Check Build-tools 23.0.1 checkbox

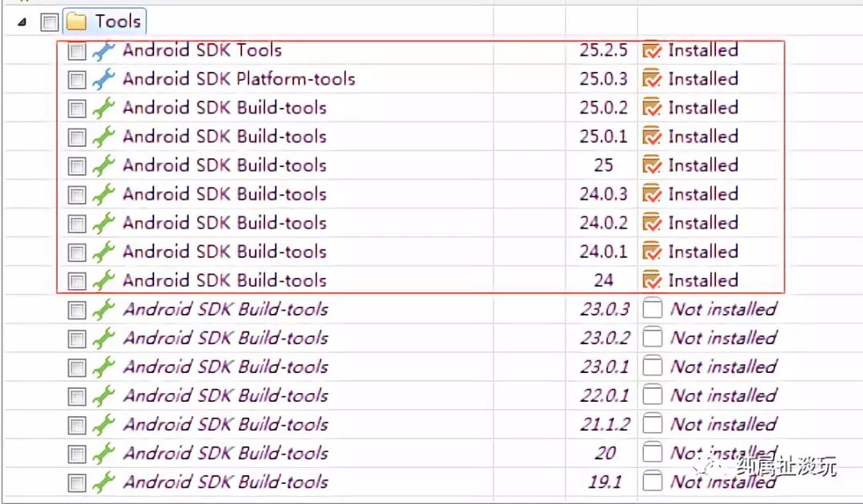tap(77, 367)
